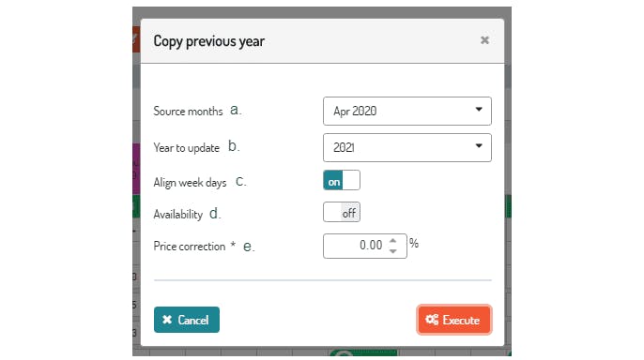
Task: Click the Execute button
Action: (x=453, y=320)
